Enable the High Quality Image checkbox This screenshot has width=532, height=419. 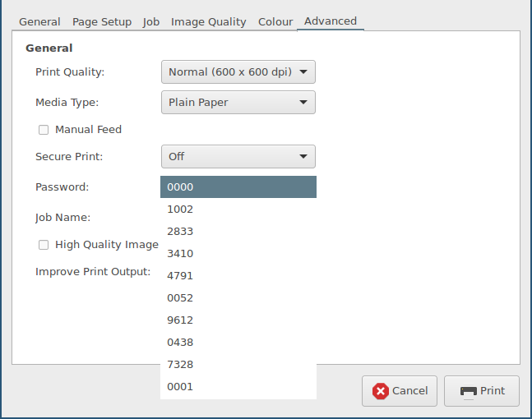coord(44,245)
